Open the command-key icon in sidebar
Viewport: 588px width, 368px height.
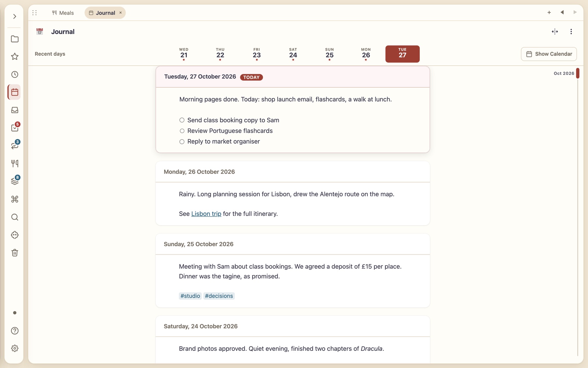click(15, 199)
